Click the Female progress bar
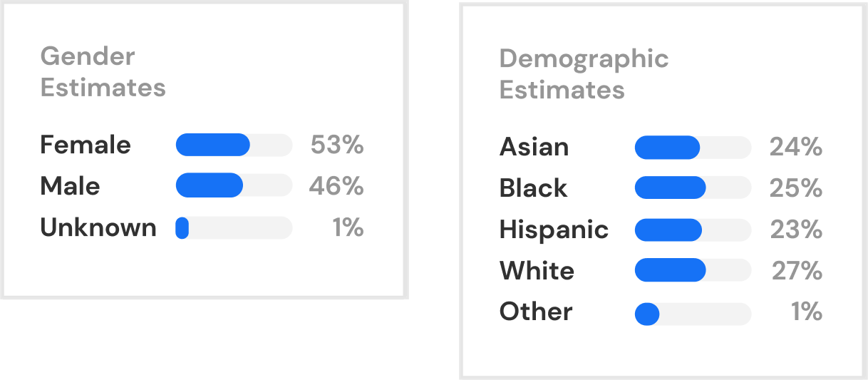The height and width of the screenshot is (380, 868). pyautogui.click(x=234, y=145)
